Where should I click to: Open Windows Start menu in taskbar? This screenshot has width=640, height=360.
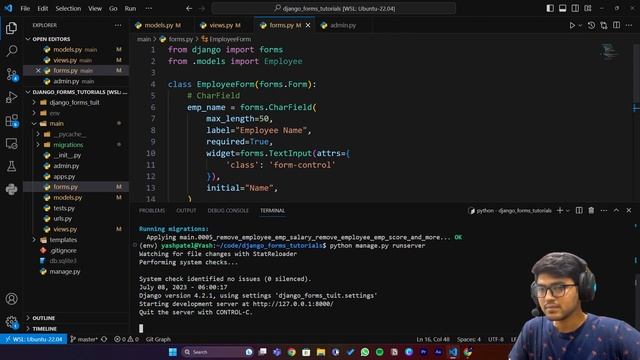173,352
